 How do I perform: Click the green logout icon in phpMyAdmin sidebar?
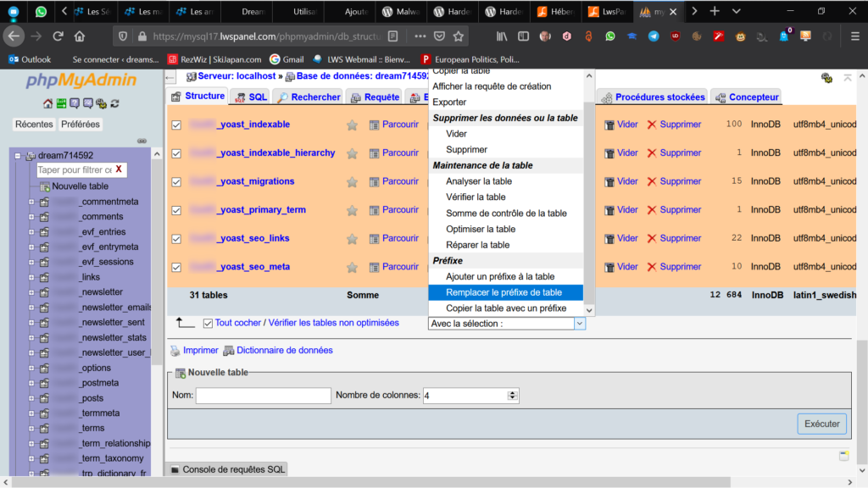click(61, 103)
